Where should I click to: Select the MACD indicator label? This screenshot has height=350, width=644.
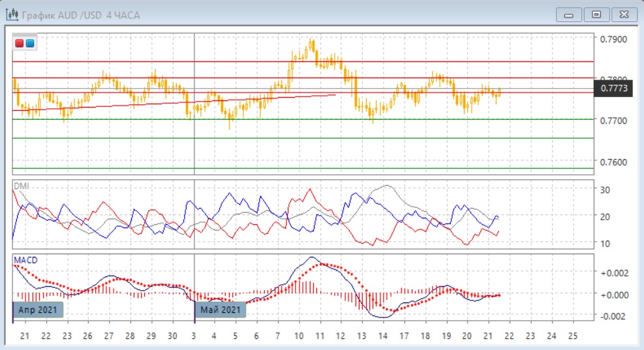25,260
